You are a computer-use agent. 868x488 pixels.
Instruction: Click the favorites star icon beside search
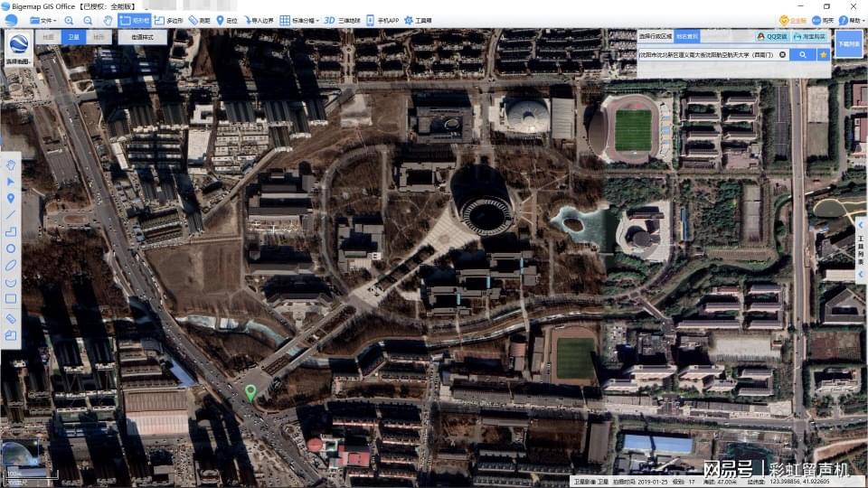point(824,54)
